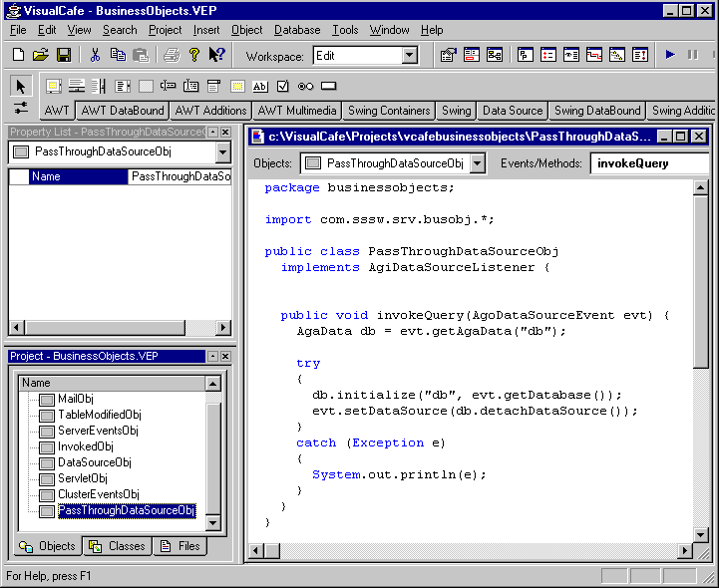Open the Property List toolbar icon with hand
Viewport: 719px width, 588px height.
tap(448, 55)
